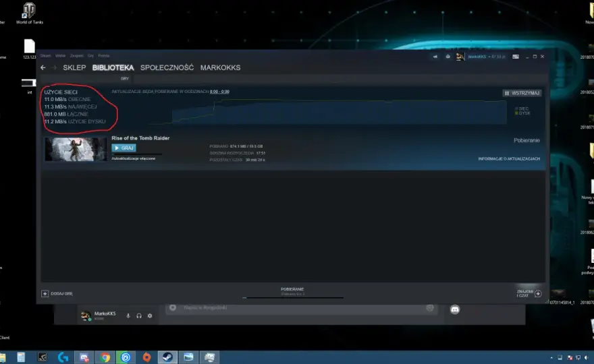The image size is (594, 364).
Task: Click the MarkoKKS avatar in Steam header
Action: click(x=460, y=57)
